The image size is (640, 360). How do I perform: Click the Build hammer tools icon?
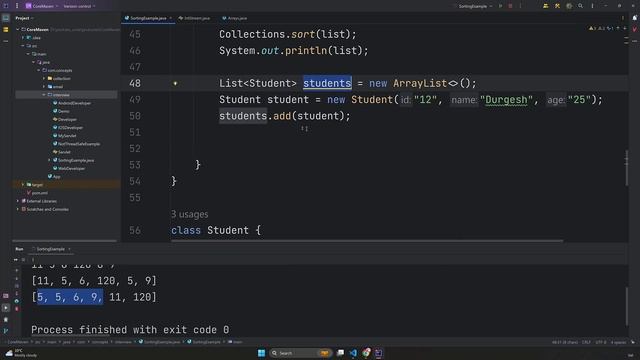tap(557, 6)
